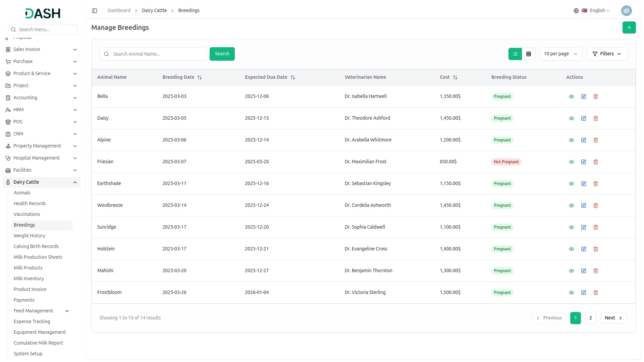
Task: Expand Feed Management submenu
Action: 41,311
